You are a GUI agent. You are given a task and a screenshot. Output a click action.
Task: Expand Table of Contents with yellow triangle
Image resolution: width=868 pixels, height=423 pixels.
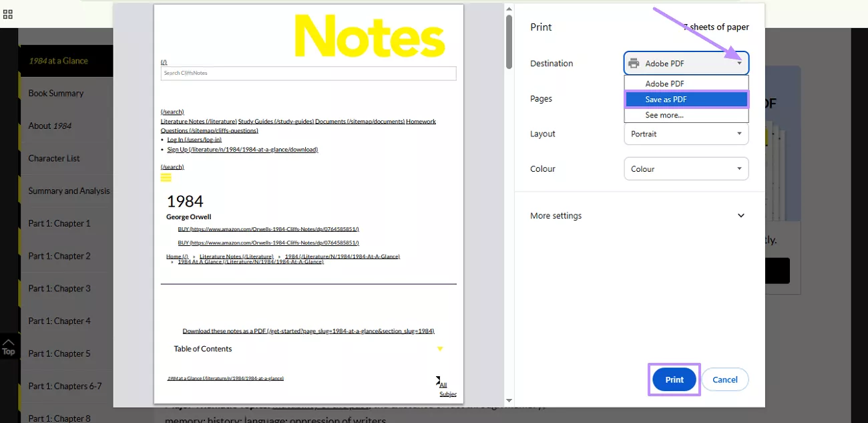pos(439,348)
